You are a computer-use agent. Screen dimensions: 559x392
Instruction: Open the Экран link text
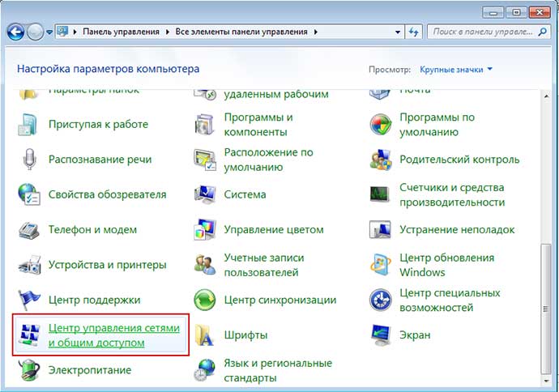[415, 335]
